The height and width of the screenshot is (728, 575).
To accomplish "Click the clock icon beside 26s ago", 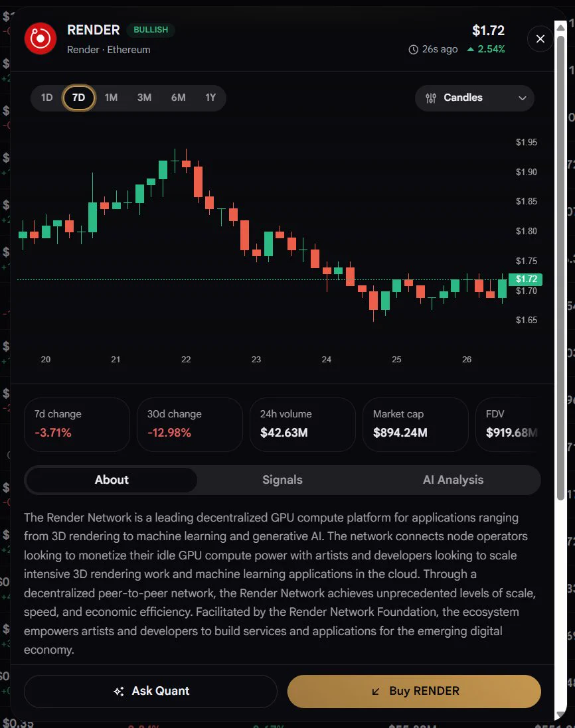I will 413,50.
